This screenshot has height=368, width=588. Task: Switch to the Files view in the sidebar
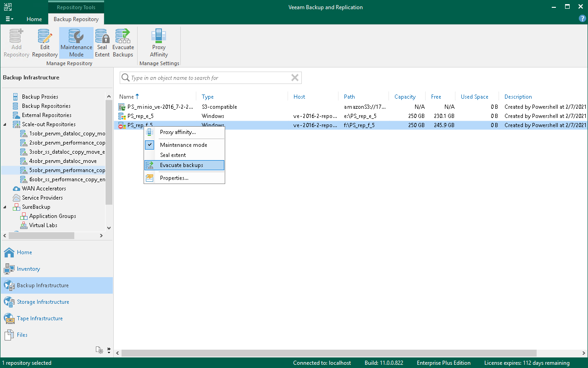tap(22, 335)
